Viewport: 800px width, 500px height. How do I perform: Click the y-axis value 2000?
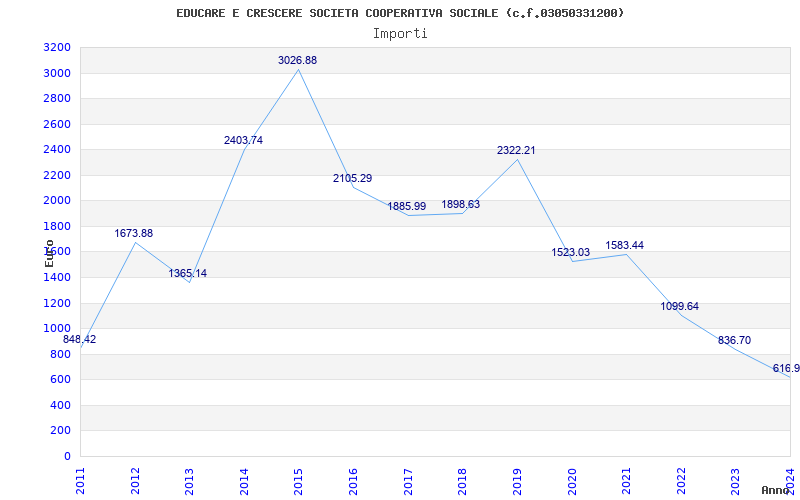[57, 201]
